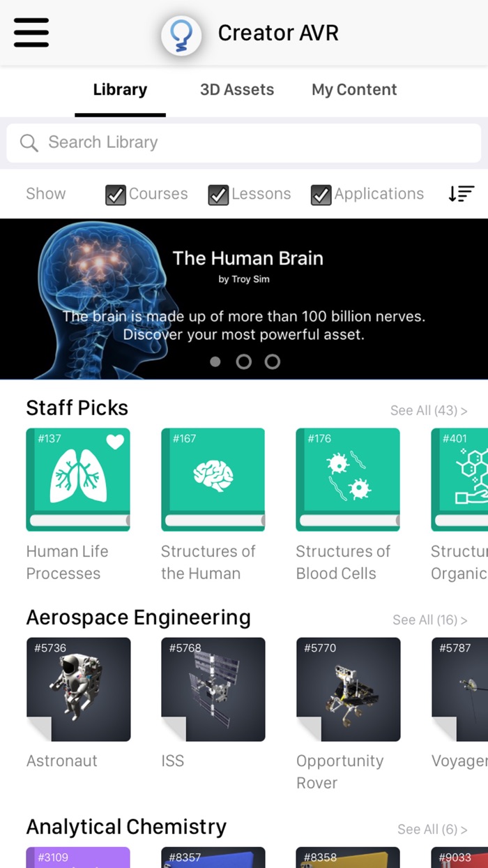This screenshot has width=488, height=868.
Task: Switch to the My Content tab
Action: pyautogui.click(x=354, y=89)
